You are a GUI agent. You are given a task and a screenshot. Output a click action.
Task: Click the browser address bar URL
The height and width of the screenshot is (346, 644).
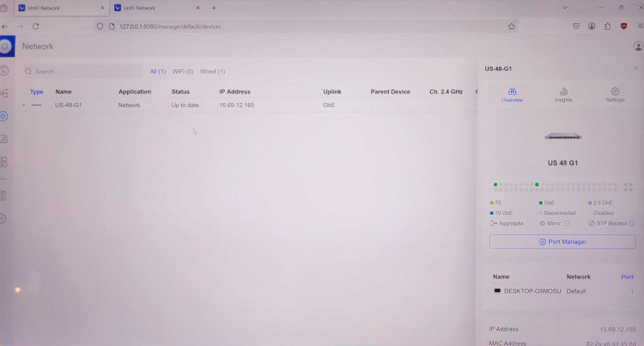(x=171, y=27)
